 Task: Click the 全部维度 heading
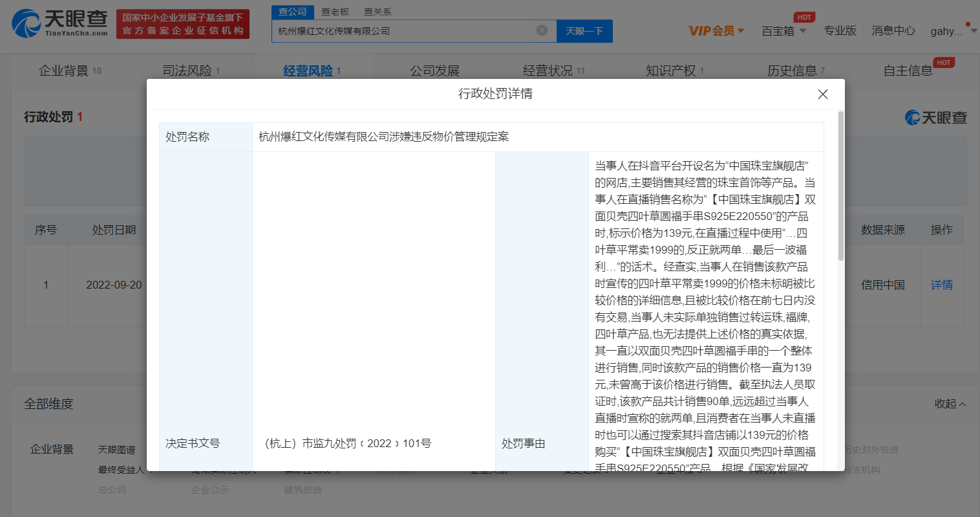[49, 404]
